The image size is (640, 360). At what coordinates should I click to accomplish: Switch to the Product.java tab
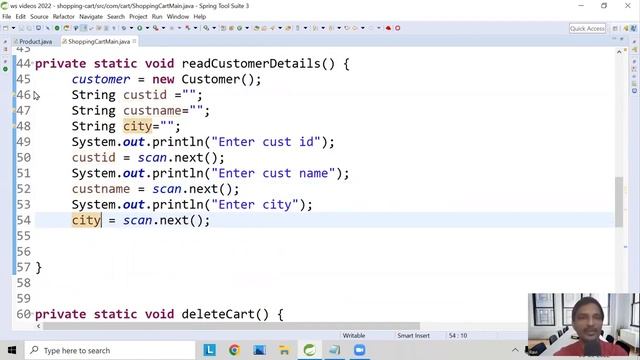[x=33, y=42]
